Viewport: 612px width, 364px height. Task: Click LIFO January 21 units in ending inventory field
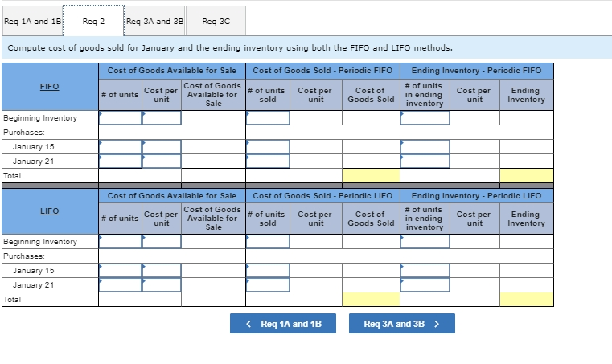click(425, 284)
